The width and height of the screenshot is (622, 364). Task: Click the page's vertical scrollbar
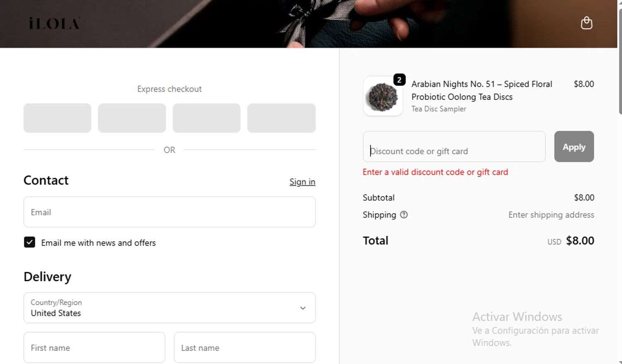tap(620, 62)
